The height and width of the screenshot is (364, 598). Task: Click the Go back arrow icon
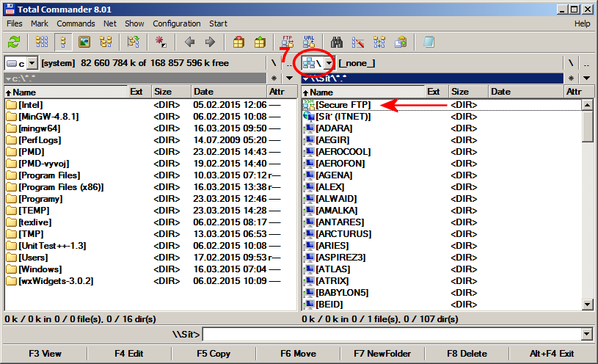[x=189, y=42]
